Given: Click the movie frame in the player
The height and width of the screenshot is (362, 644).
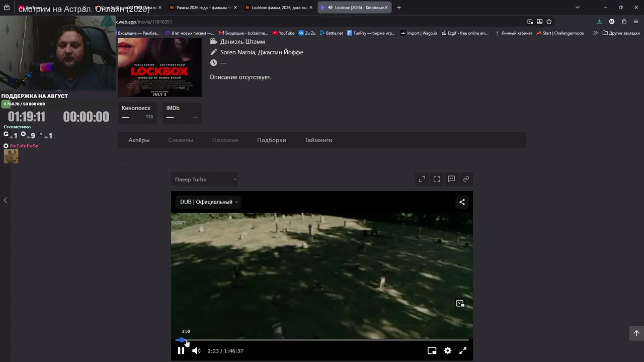Looking at the screenshot, I should coord(322,276).
